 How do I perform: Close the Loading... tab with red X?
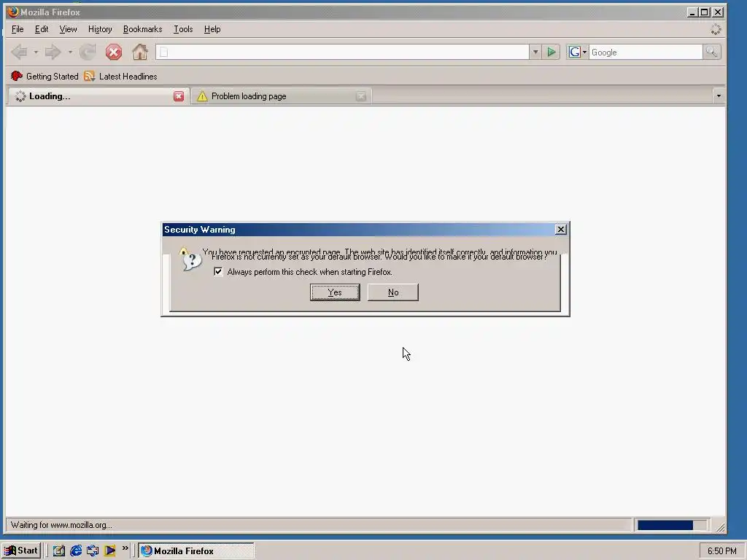click(x=179, y=96)
